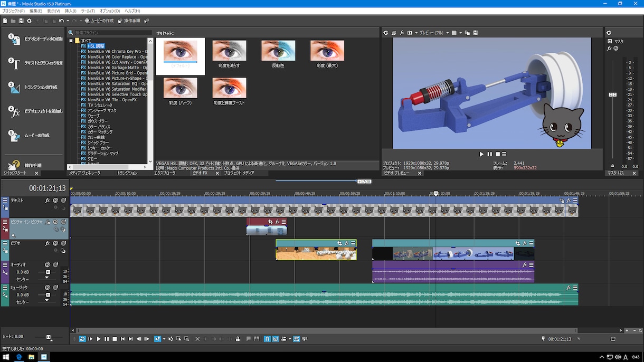Collapse the すべて plugin tree node

click(71, 41)
